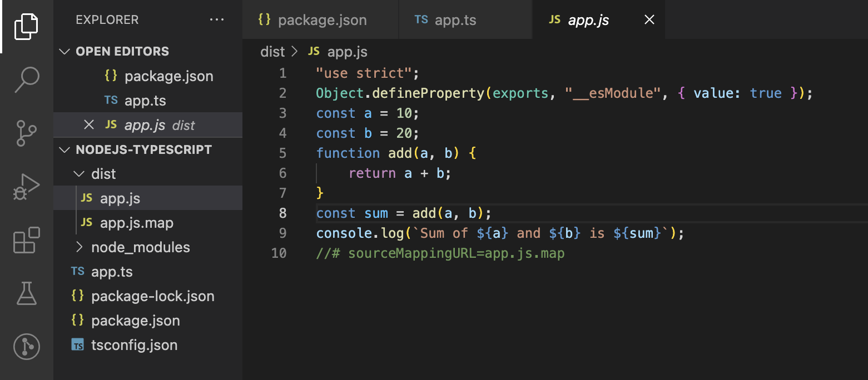Close the app.js editor tab
Screen dimensions: 868x380
(649, 20)
